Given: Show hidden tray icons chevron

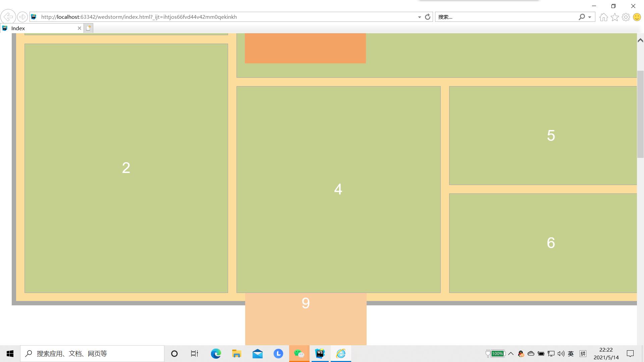Looking at the screenshot, I should coord(511,354).
